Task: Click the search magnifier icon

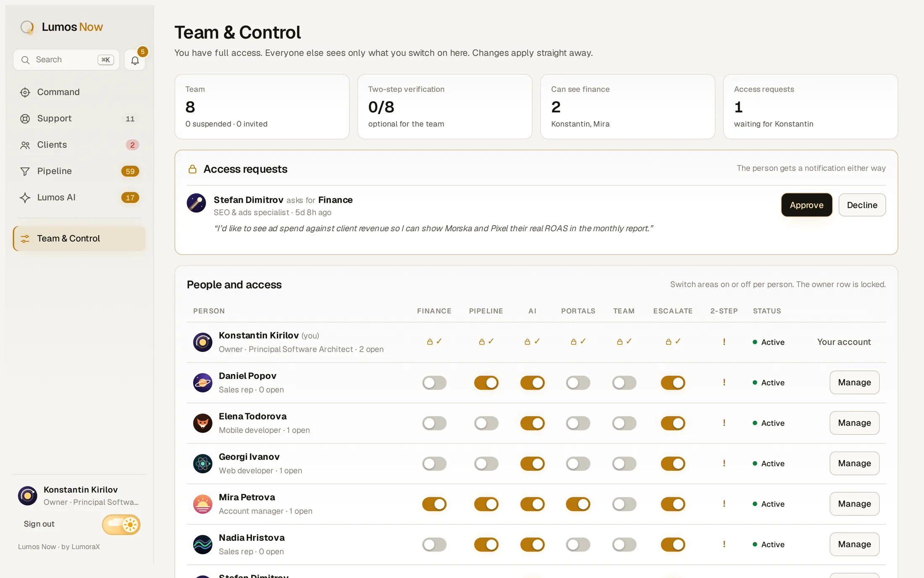Action: (x=26, y=60)
